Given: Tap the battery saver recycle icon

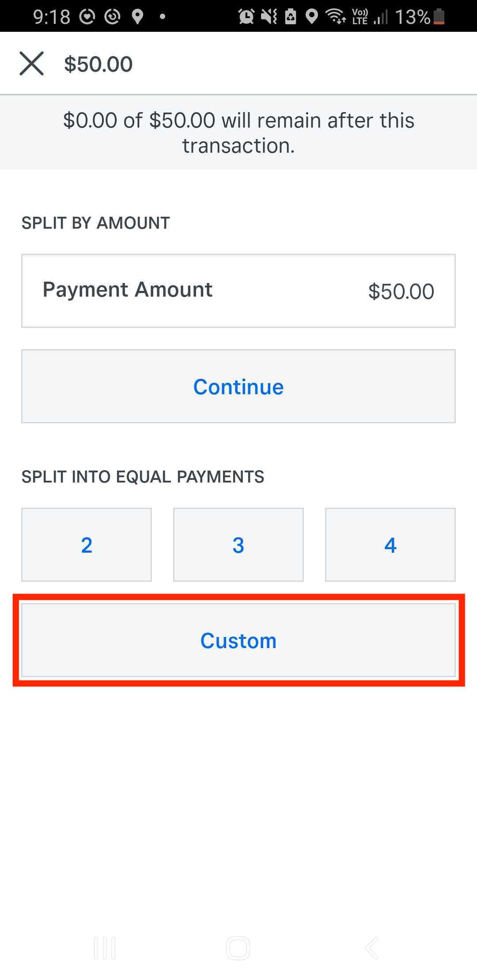Looking at the screenshot, I should point(291,17).
